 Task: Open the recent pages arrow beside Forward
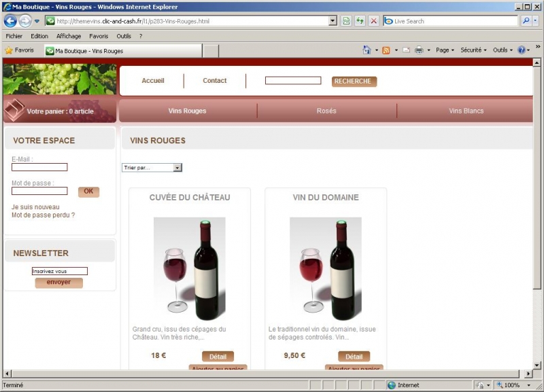37,21
